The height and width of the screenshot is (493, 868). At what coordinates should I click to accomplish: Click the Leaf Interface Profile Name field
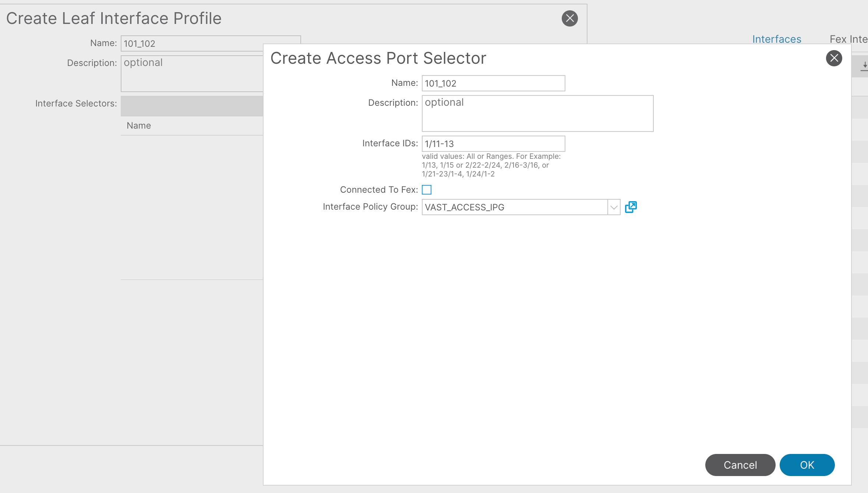click(x=191, y=43)
